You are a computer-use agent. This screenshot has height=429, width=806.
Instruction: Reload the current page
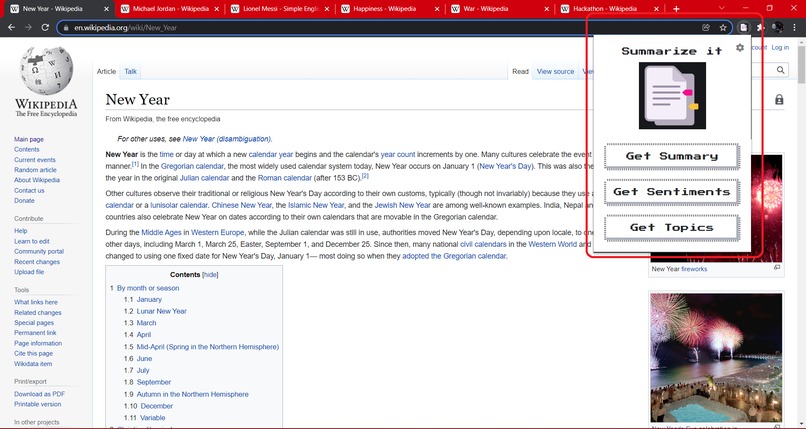[x=45, y=27]
